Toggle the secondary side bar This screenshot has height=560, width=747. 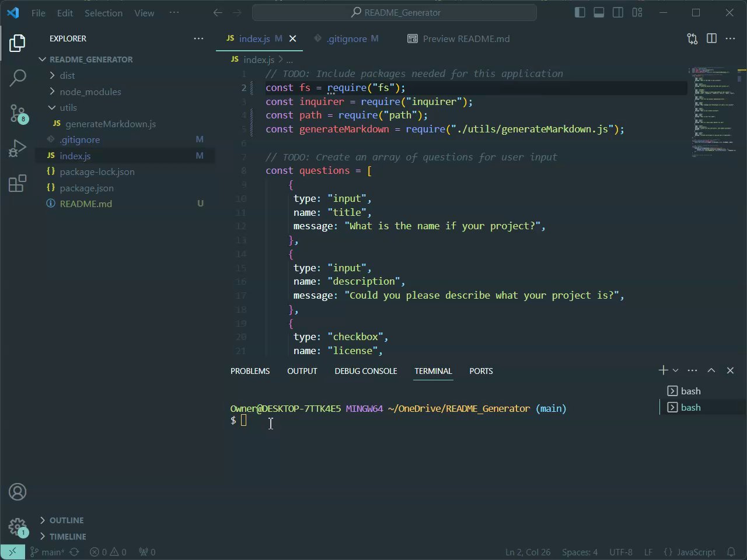pos(618,12)
